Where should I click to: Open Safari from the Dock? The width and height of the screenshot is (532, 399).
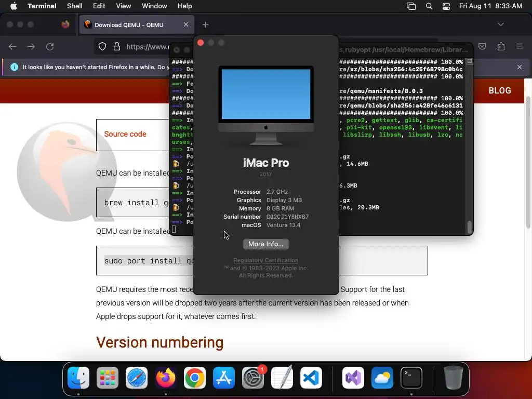coord(137,378)
